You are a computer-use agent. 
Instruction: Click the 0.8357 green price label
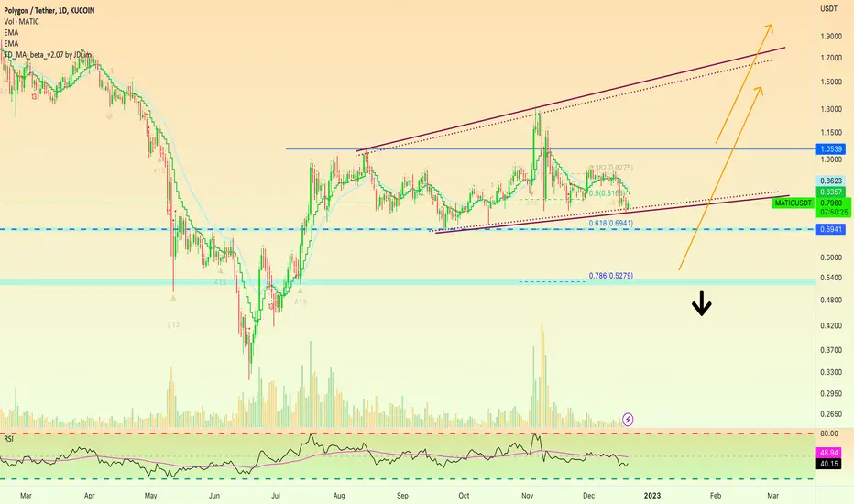pos(830,192)
